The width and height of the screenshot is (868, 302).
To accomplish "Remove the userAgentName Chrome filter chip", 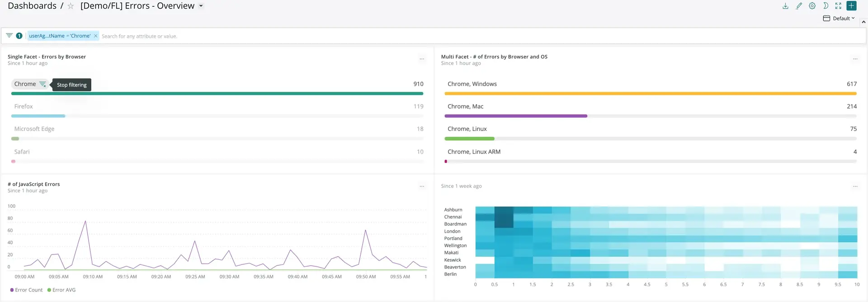I will [96, 36].
